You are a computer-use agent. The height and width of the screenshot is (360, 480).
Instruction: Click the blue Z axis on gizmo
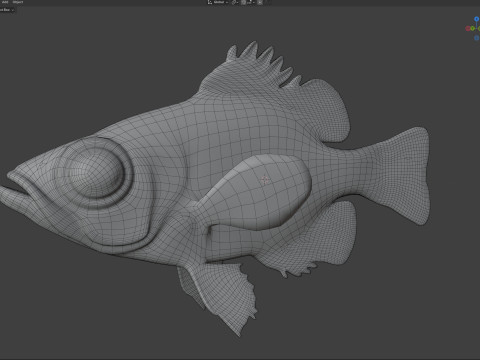click(x=477, y=19)
